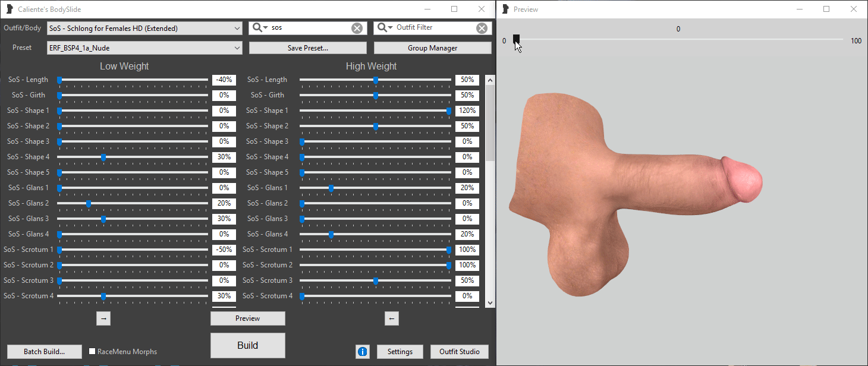
Task: Click the 3D model in Preview window
Action: [x=634, y=195]
